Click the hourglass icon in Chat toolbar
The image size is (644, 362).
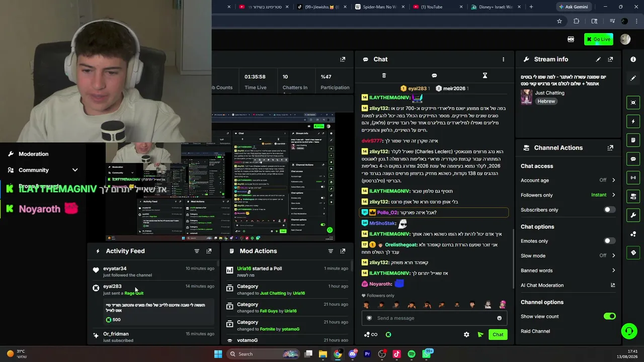click(x=485, y=75)
